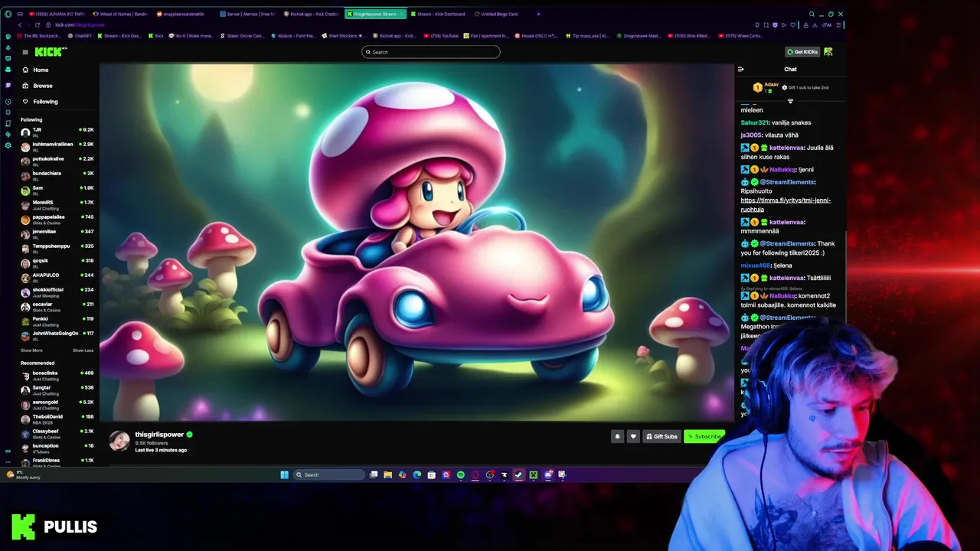The height and width of the screenshot is (551, 980).
Task: Open kuhlmanvirallinen channel in Following list
Action: click(57, 146)
